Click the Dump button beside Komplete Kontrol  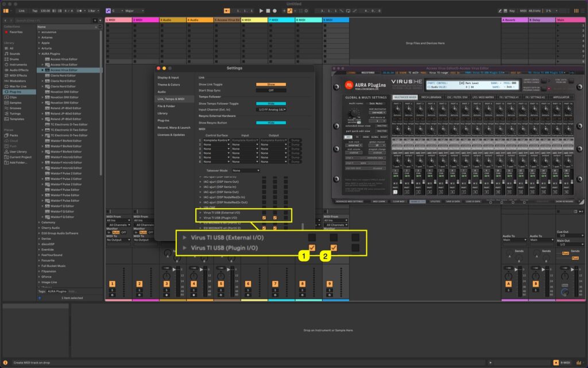(x=294, y=140)
